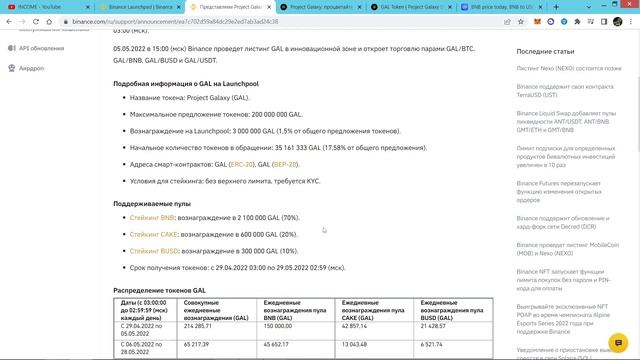
Task: Toggle the browser side panel
Action: point(604,22)
